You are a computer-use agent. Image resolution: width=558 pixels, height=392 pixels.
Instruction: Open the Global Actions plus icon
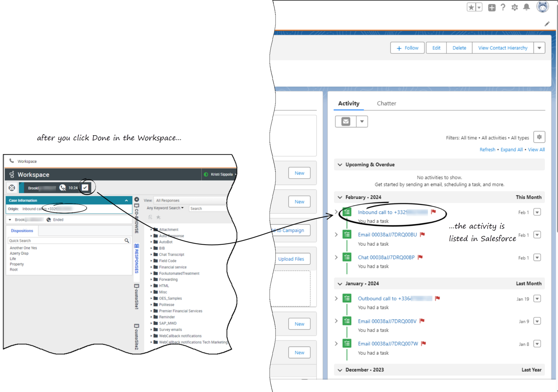492,8
